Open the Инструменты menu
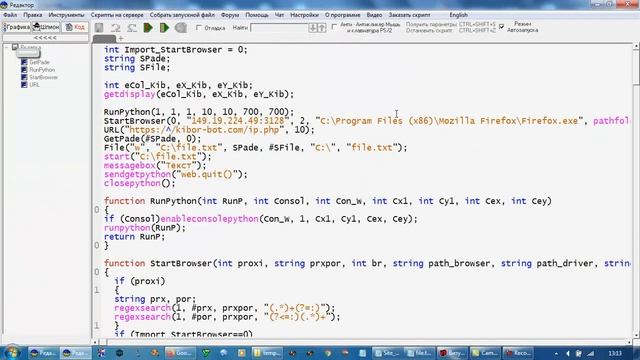Viewport: 640px width, 360px height. pos(66,15)
